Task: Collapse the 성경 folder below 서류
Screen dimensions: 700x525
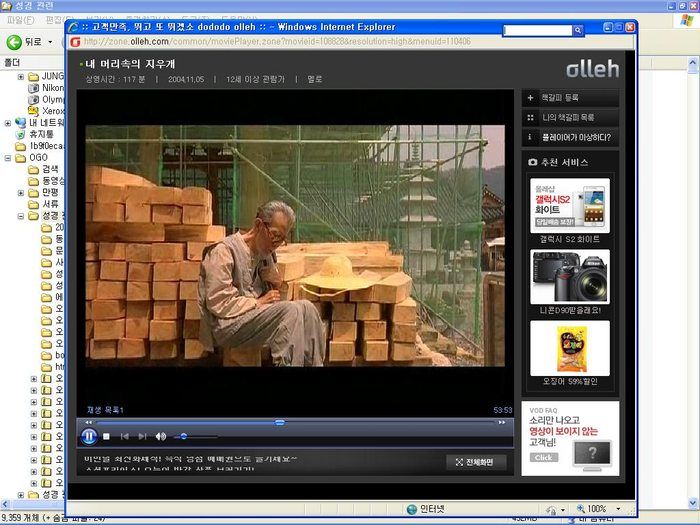Action: [x=21, y=216]
